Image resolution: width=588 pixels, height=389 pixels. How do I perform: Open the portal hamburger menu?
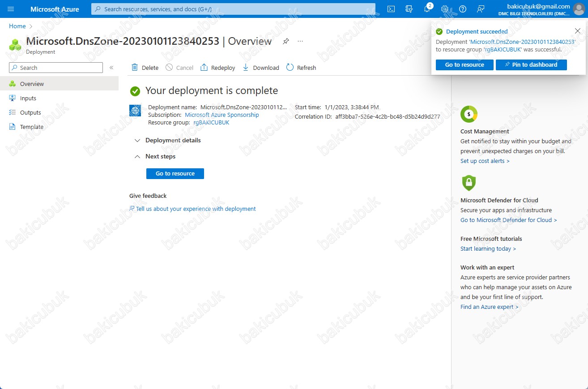tap(11, 9)
